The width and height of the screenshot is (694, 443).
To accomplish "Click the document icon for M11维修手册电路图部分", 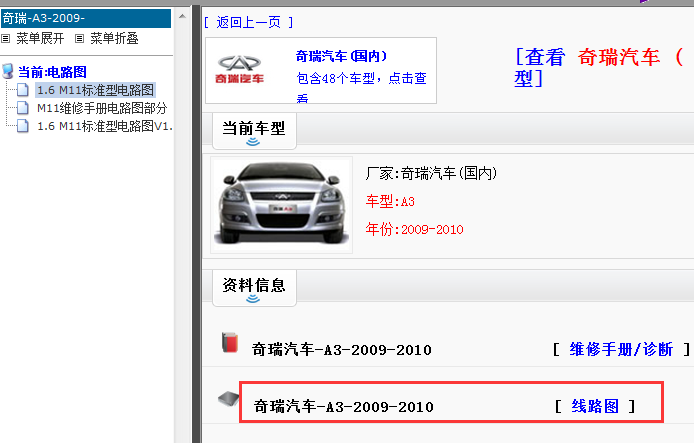I will coord(23,108).
